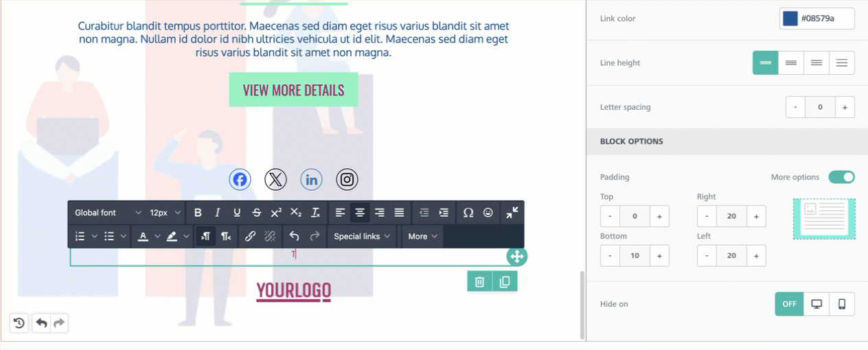Viewport: 868px width, 350px height.
Task: Increase the Letter spacing value
Action: coord(845,107)
